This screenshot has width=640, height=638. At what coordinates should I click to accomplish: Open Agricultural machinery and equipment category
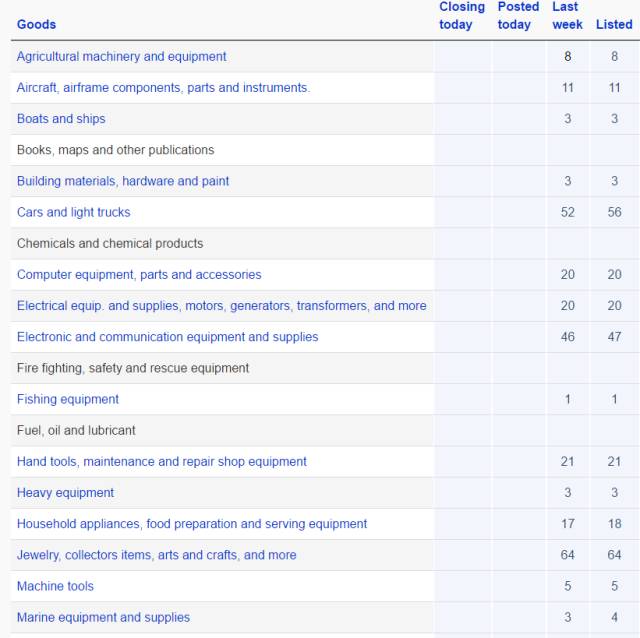point(121,56)
